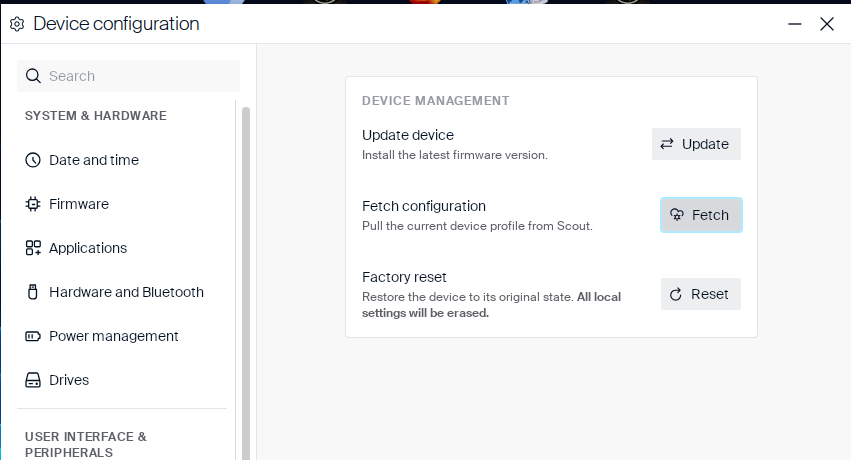Image resolution: width=851 pixels, height=460 pixels.
Task: Focus the Search input field
Action: coord(128,76)
